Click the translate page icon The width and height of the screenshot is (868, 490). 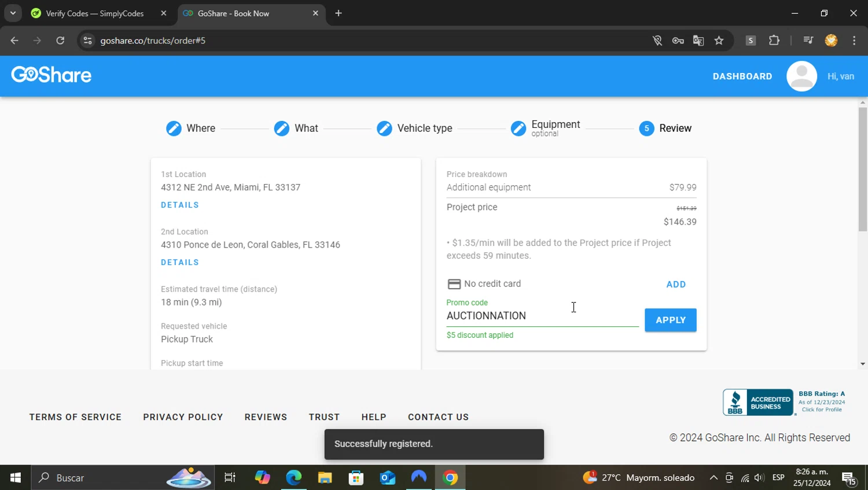point(698,40)
